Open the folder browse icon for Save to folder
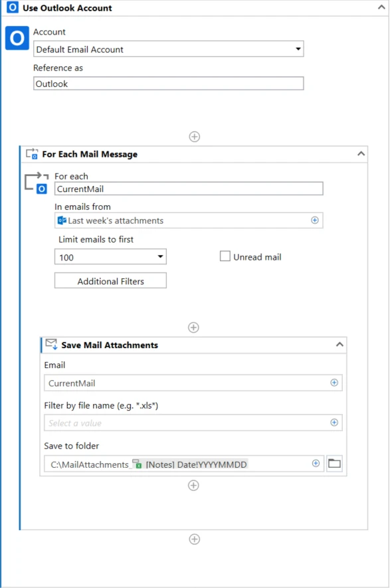The image size is (390, 588). 334,464
